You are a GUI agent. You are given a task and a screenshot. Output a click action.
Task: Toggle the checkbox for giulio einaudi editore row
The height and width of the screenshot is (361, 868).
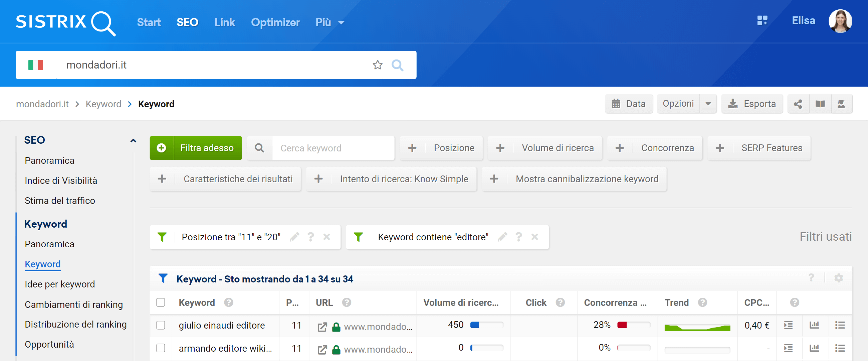coord(161,326)
